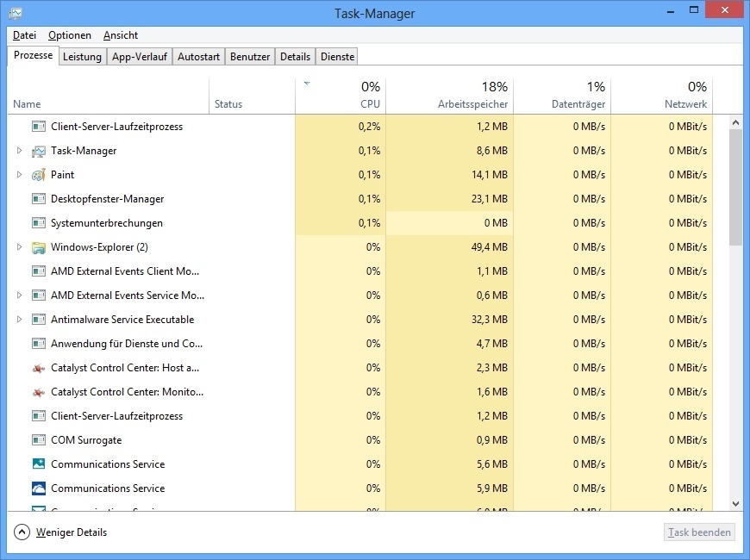Sort by the Datenträger column header
The height and width of the screenshot is (560, 750).
point(562,96)
